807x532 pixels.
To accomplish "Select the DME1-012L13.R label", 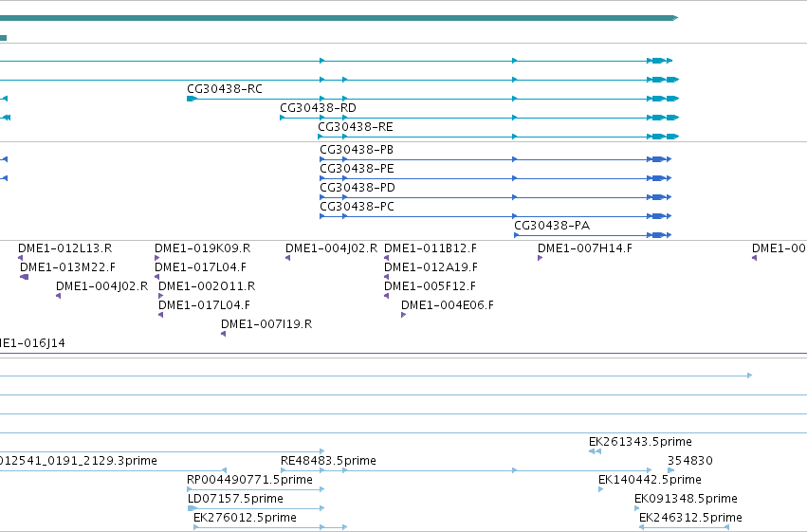I will (64, 248).
